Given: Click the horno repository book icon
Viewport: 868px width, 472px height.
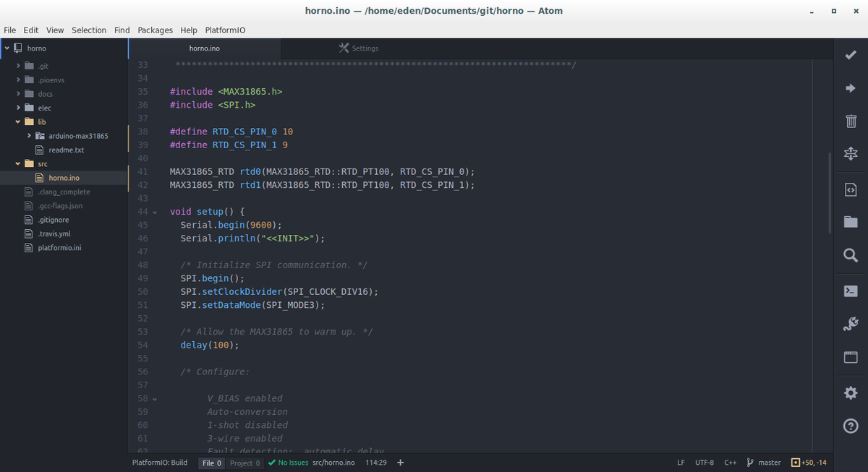Looking at the screenshot, I should tap(18, 48).
